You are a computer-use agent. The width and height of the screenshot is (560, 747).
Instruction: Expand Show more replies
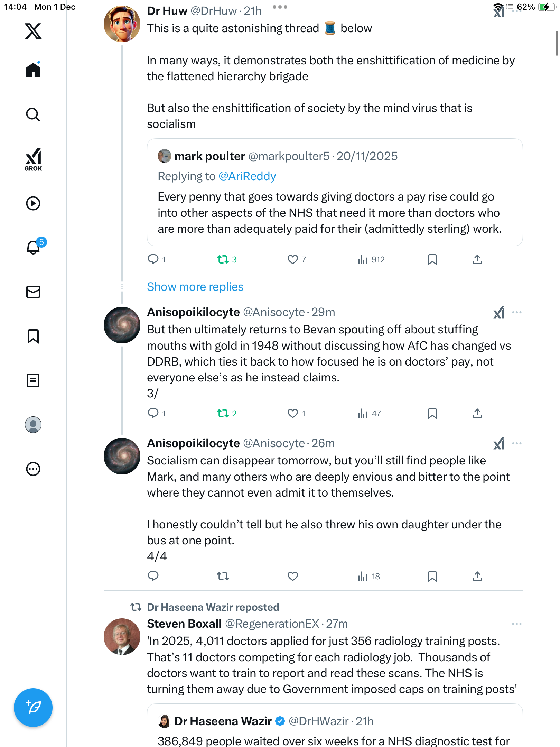(195, 287)
